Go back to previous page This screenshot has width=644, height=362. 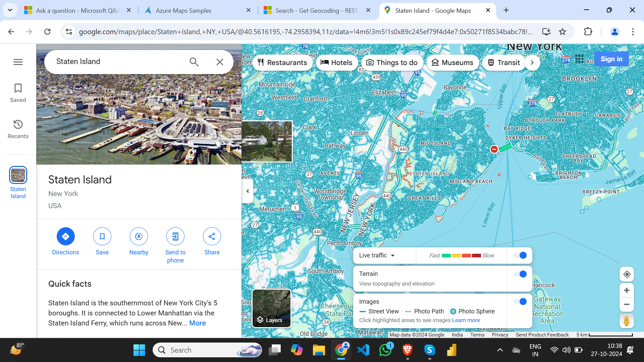coord(11,32)
